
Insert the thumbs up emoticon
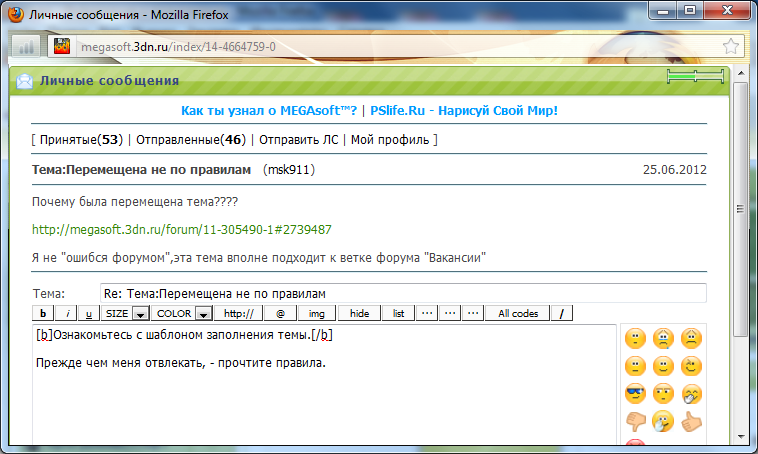point(691,422)
